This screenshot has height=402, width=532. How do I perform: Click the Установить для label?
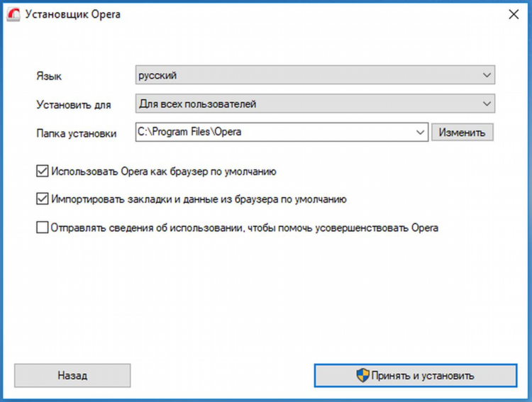tap(74, 104)
